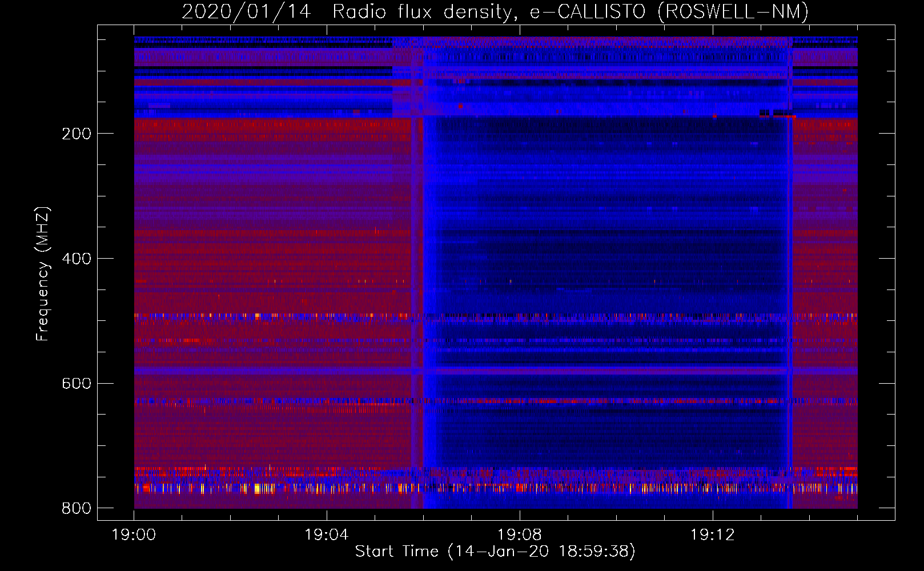Click the x-axis label "Start Time (14-Jan-20 18:59:38)"
Image resolution: width=924 pixels, height=571 pixels.
(495, 552)
